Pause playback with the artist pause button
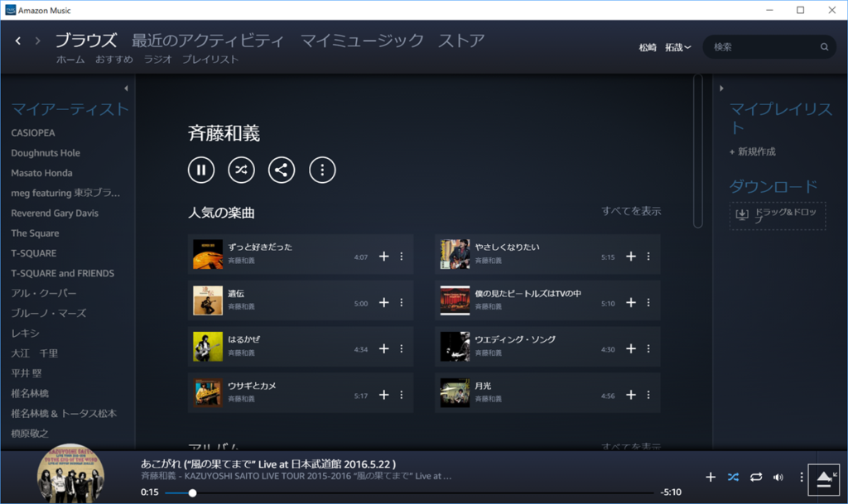The width and height of the screenshot is (848, 504). point(201,170)
